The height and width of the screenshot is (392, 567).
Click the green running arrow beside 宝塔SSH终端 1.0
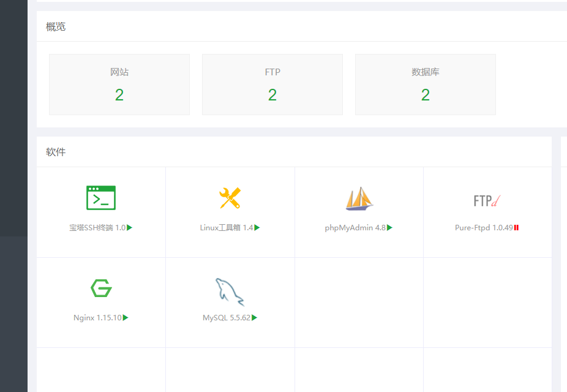tap(129, 227)
